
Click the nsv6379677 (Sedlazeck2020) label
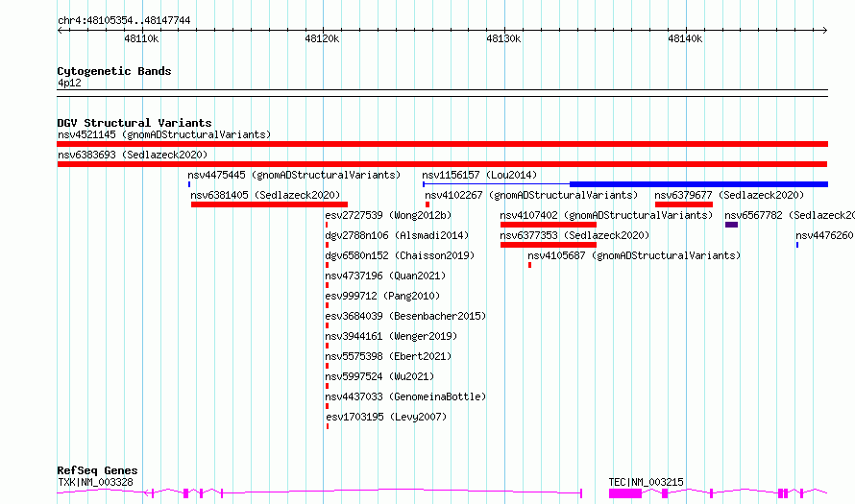pyautogui.click(x=729, y=195)
